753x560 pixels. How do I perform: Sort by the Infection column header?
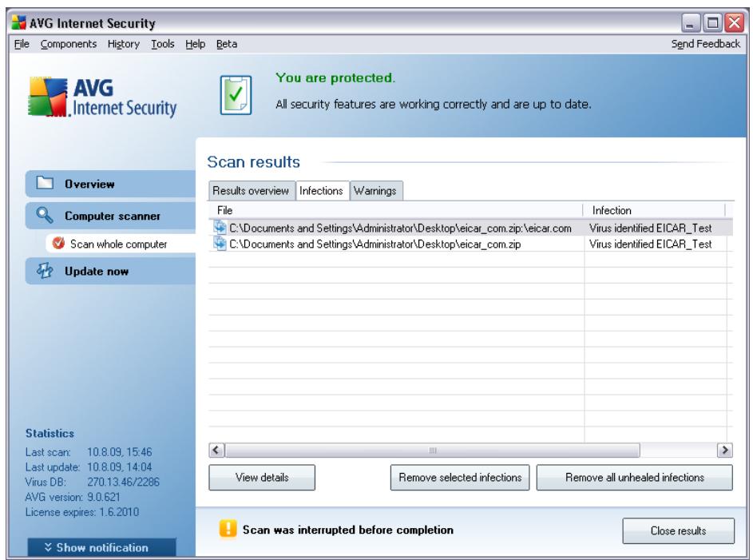[x=654, y=210]
